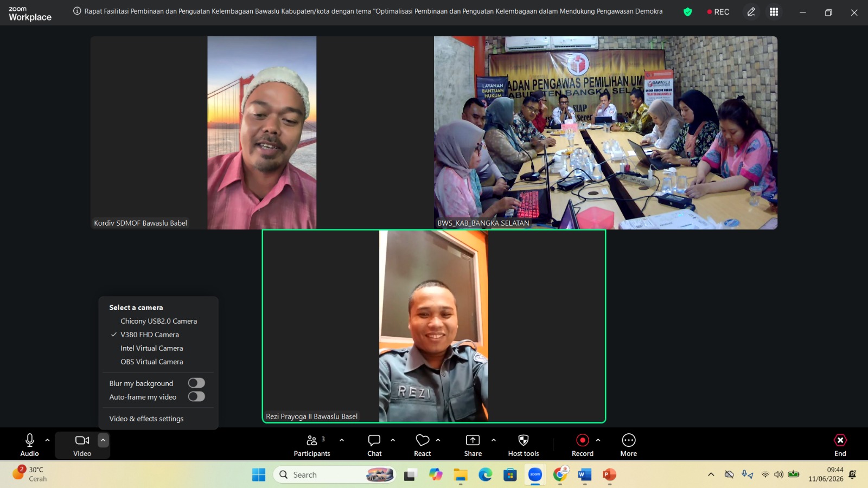Open Host tools shield

[524, 445]
